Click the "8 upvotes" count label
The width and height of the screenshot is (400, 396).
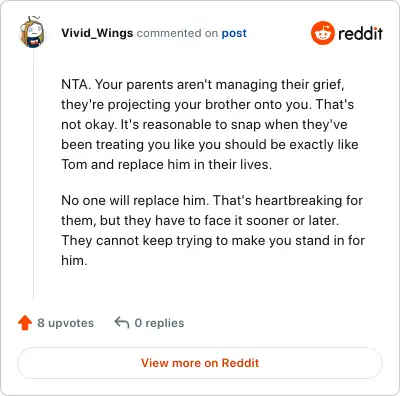65,323
